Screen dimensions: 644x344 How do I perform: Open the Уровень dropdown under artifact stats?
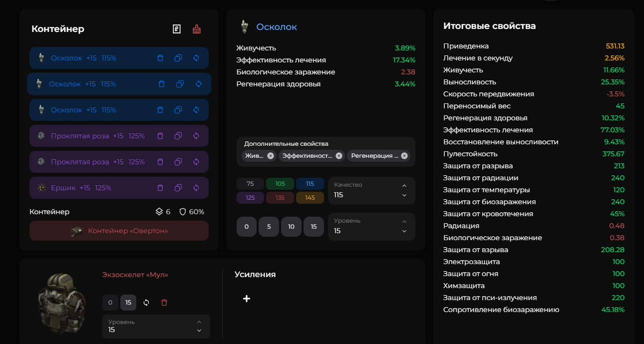tap(371, 227)
